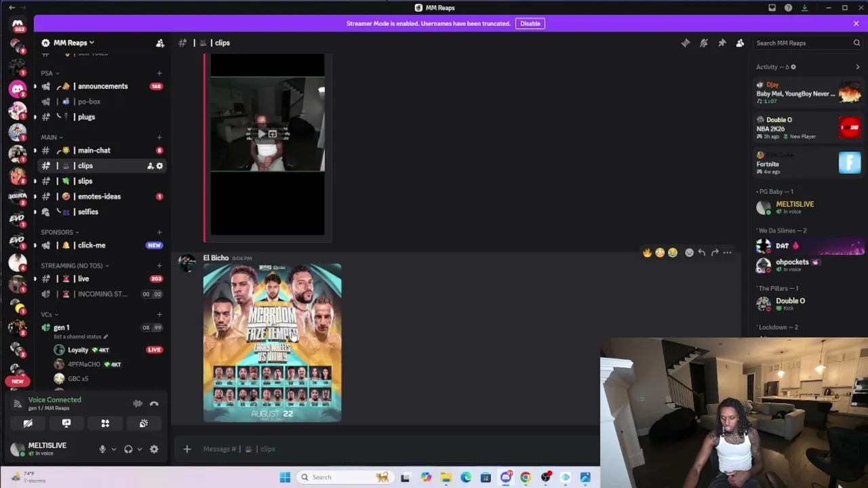Collapse the SPONSORS category
Viewport: 868px width, 488px height.
coord(60,232)
